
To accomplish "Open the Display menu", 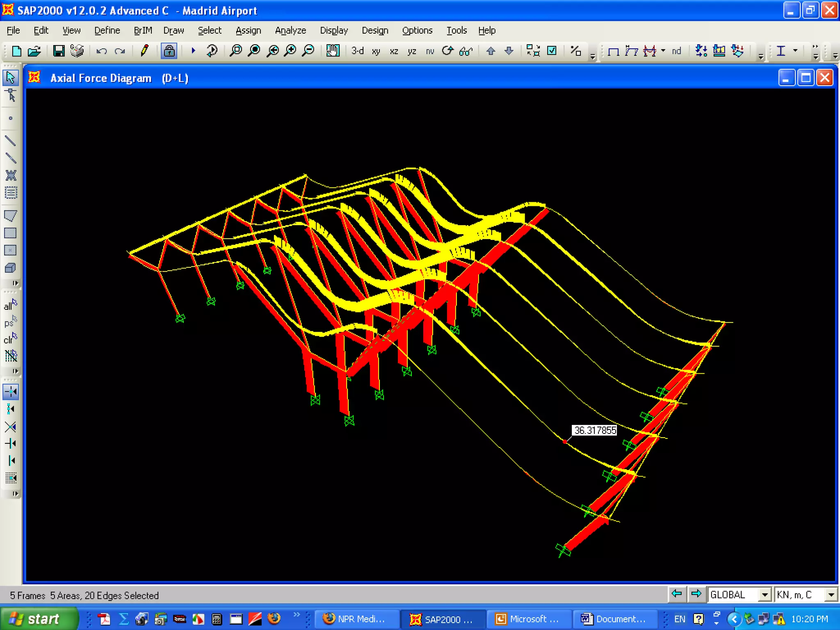I will click(x=333, y=30).
